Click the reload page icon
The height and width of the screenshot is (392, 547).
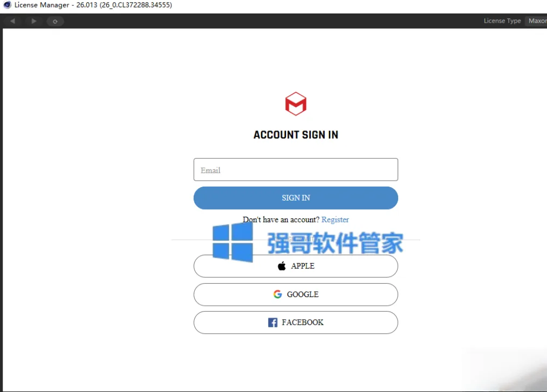(x=55, y=21)
